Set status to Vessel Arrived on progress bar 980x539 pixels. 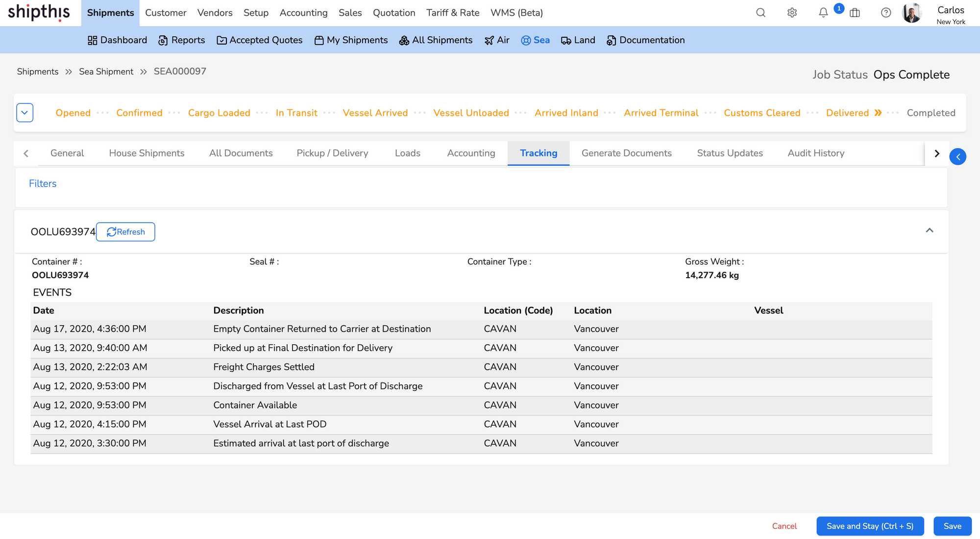pos(375,112)
